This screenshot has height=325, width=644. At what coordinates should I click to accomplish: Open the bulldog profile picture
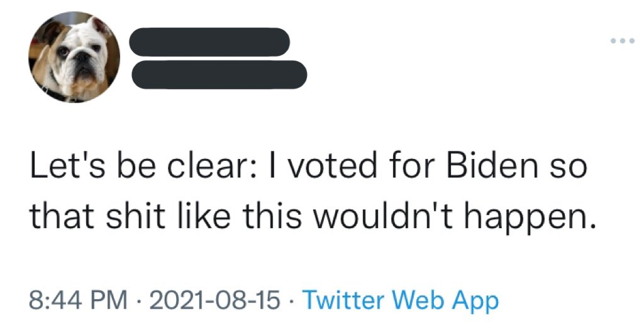(x=74, y=57)
